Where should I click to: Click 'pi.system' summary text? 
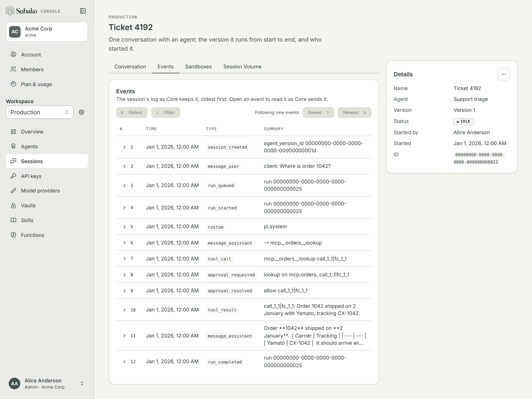[275, 227]
